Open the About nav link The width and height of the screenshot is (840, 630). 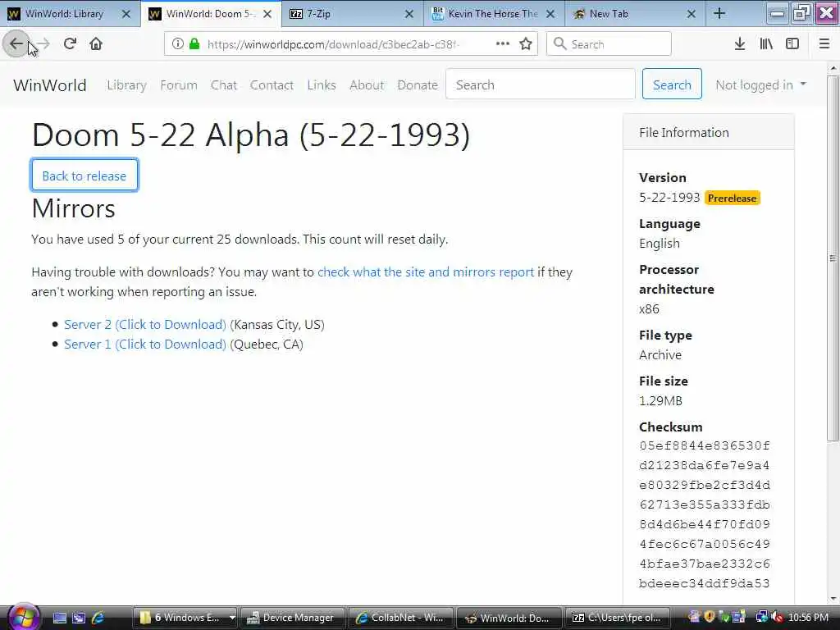[367, 84]
